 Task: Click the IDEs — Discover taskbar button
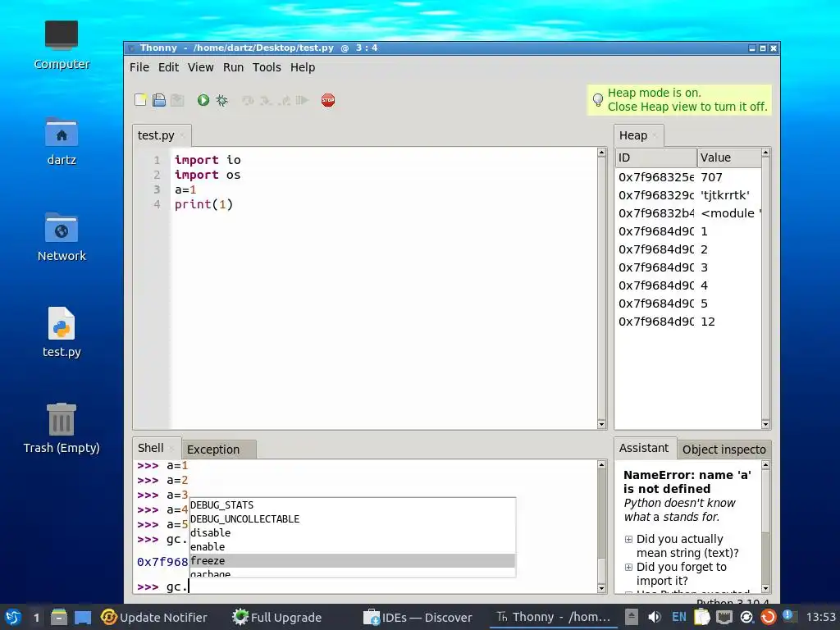coord(418,617)
